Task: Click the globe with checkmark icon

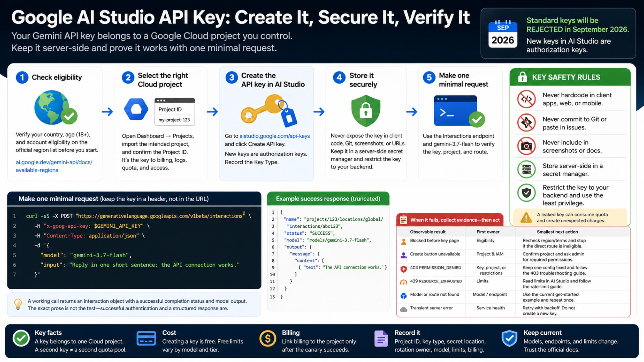Action: pyautogui.click(x=56, y=108)
